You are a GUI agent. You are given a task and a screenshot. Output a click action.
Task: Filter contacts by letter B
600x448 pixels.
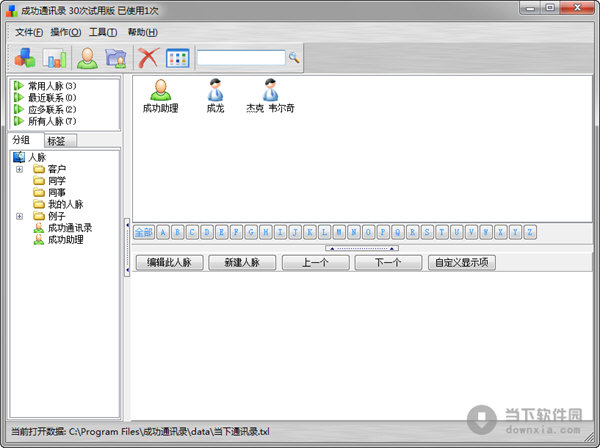[x=178, y=232]
